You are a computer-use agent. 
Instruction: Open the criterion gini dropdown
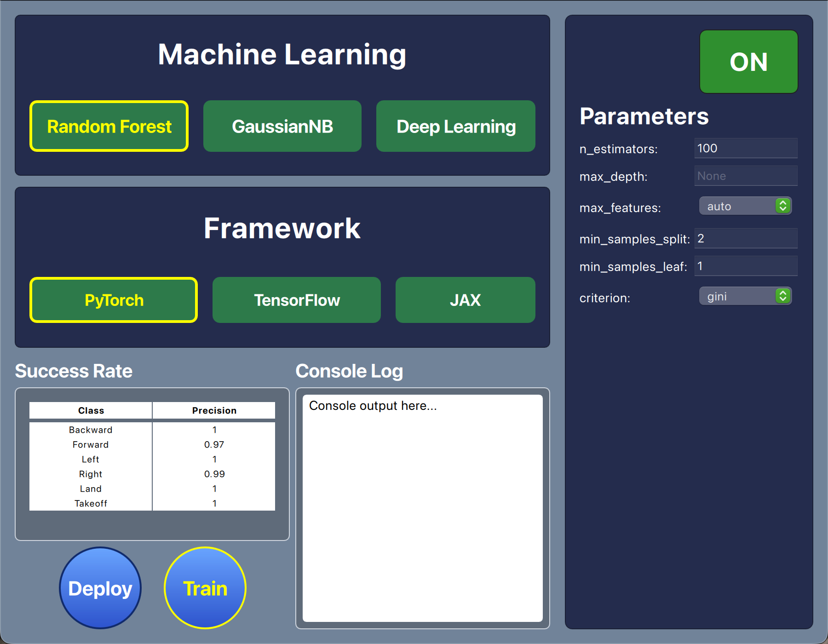pos(745,296)
